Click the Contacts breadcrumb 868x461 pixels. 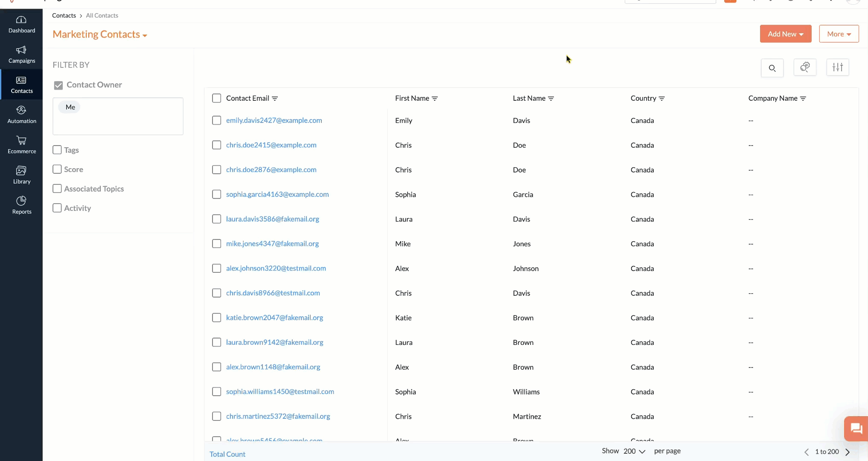pyautogui.click(x=64, y=15)
